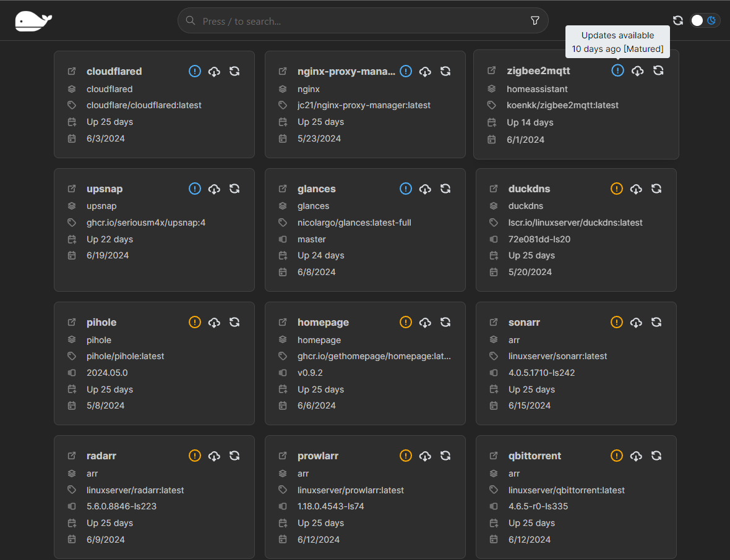Click the homeassistant stack label
The image size is (730, 560).
click(537, 89)
